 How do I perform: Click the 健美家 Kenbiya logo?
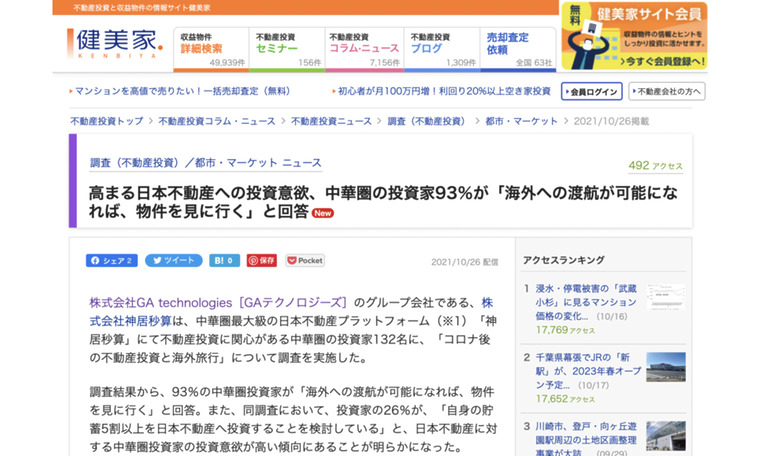[115, 43]
